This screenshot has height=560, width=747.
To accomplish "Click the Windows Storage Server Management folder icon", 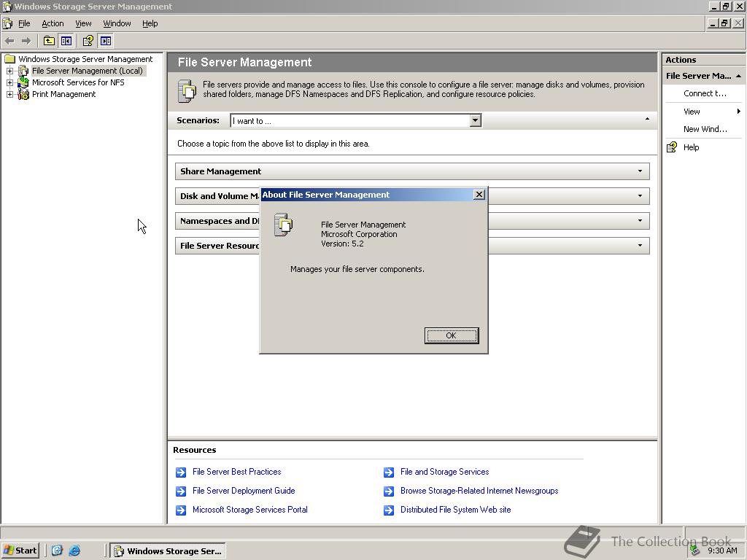I will point(10,59).
